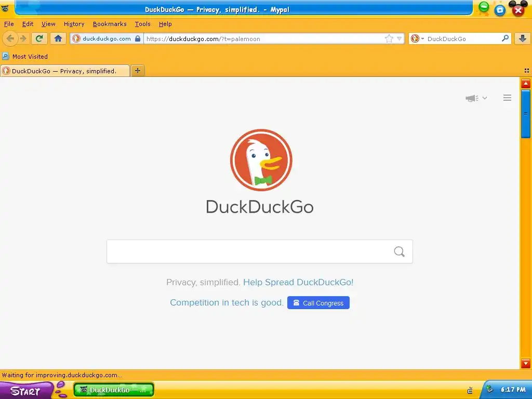
Task: Go back using the Back arrow button
Action: pyautogui.click(x=10, y=38)
